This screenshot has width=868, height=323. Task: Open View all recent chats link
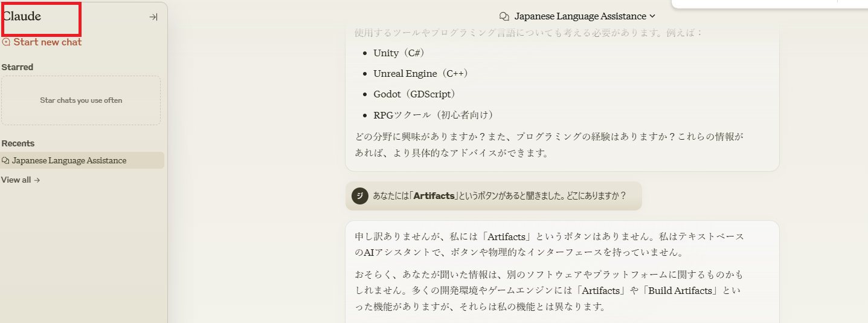coord(21,180)
